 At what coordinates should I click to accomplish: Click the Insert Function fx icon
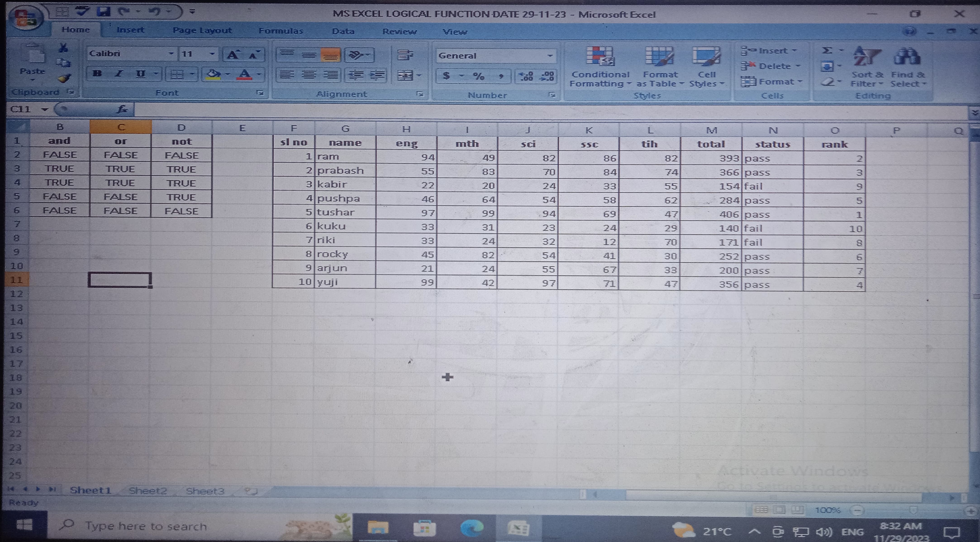(122, 109)
